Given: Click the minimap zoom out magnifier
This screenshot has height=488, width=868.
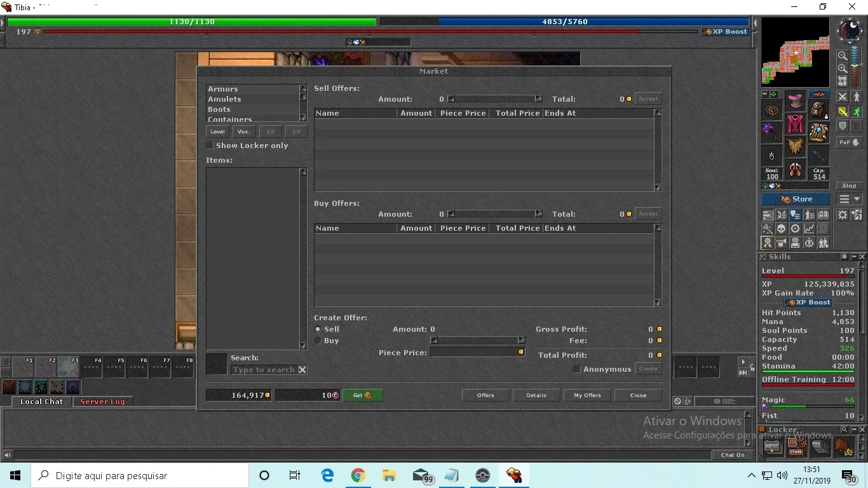Looking at the screenshot, I should (x=842, y=56).
